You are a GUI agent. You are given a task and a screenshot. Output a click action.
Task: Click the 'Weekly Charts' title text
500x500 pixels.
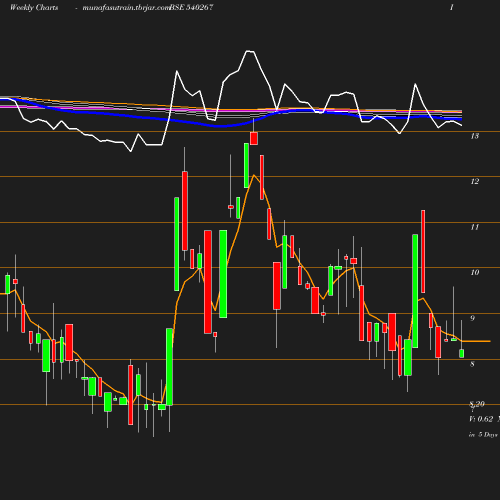[x=34, y=8]
